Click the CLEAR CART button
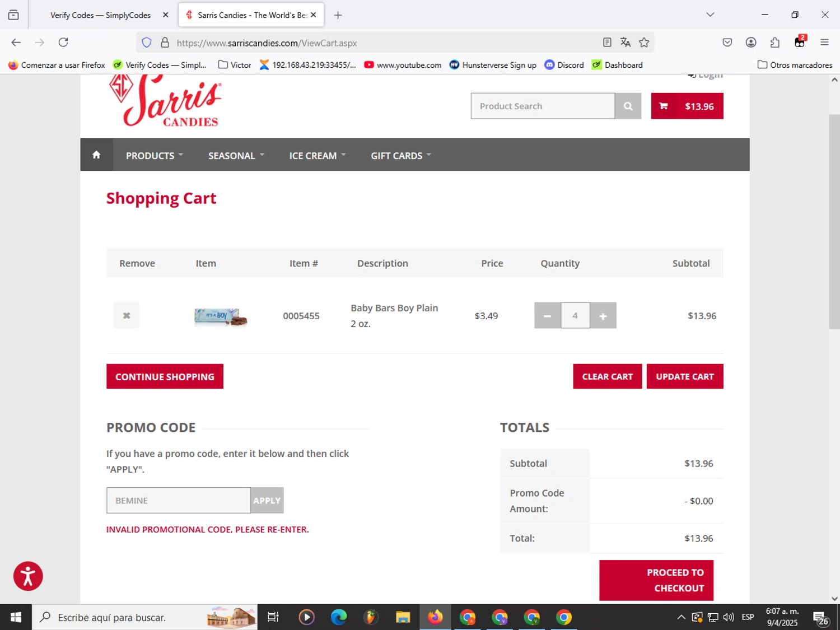840x630 pixels. click(x=607, y=376)
